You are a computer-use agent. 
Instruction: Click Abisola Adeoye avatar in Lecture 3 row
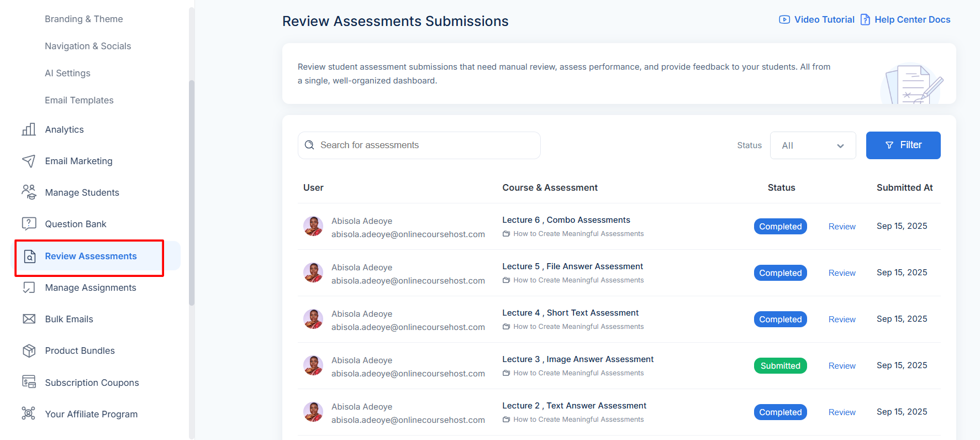pyautogui.click(x=313, y=366)
